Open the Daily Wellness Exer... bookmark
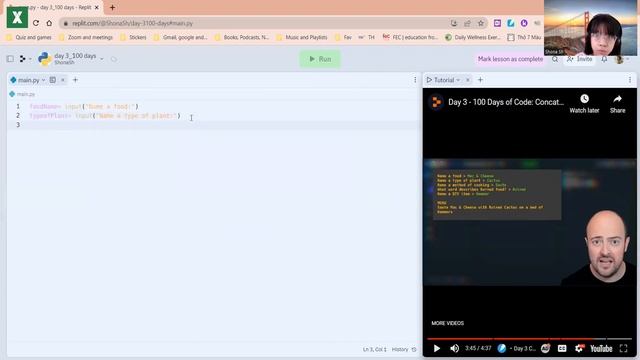 point(473,37)
